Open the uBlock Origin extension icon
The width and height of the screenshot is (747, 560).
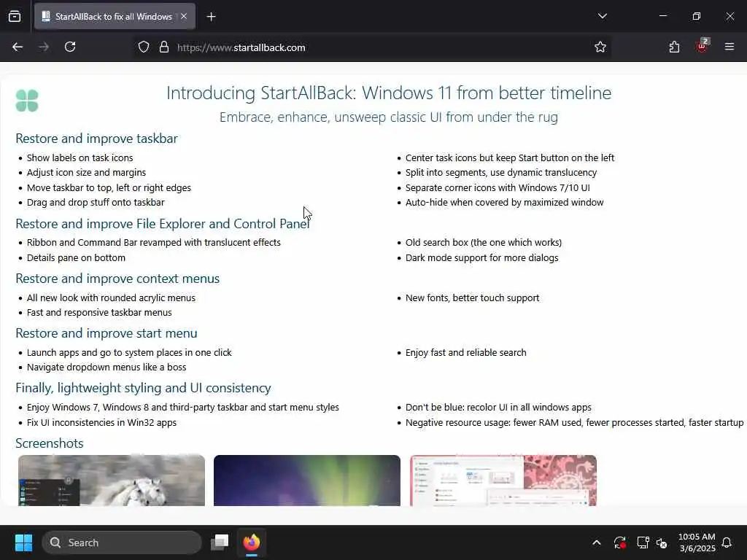coord(702,46)
